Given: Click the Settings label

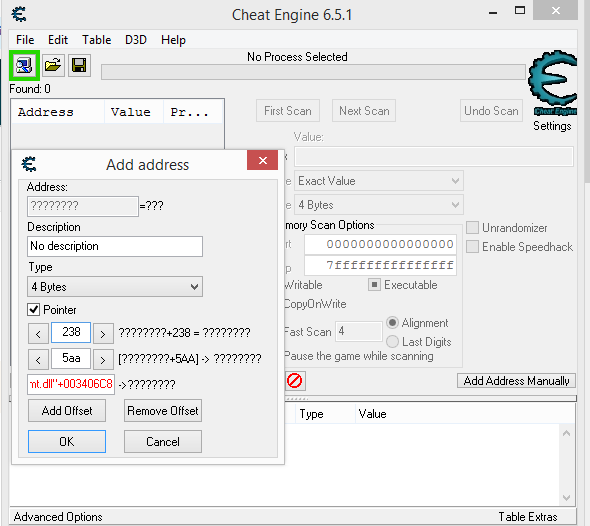Looking at the screenshot, I should tap(552, 126).
